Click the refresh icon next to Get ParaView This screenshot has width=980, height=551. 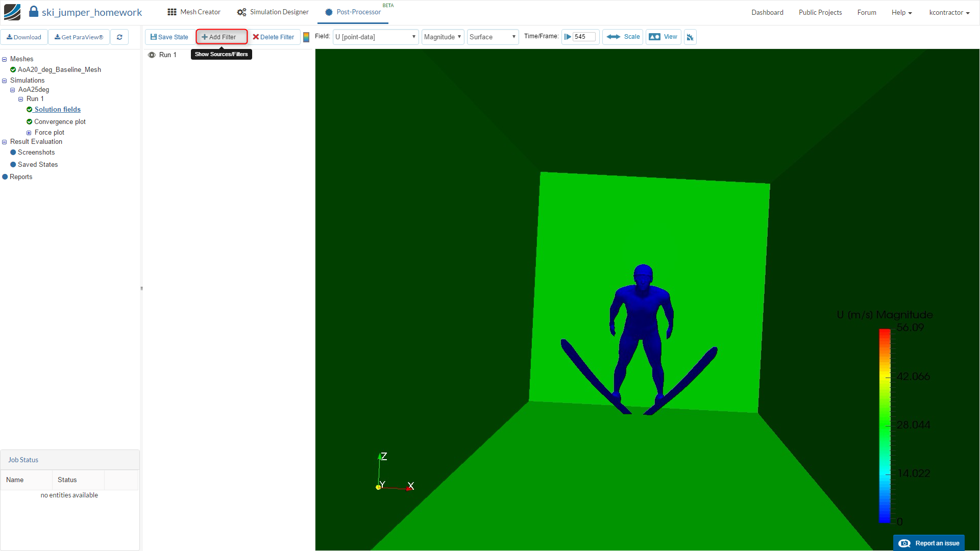pos(119,37)
